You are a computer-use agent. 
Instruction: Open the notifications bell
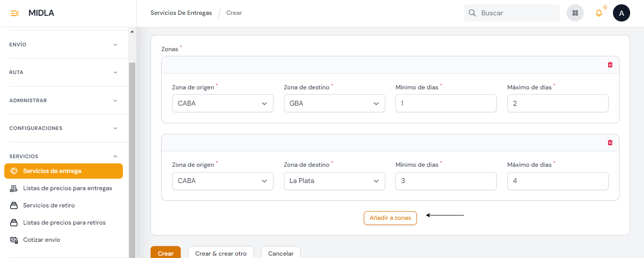599,13
